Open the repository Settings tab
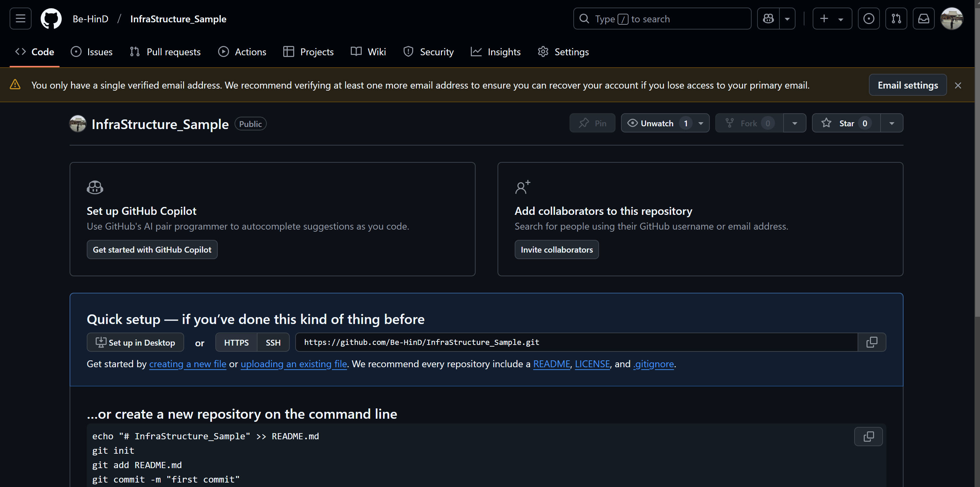Viewport: 980px width, 487px height. 563,52
